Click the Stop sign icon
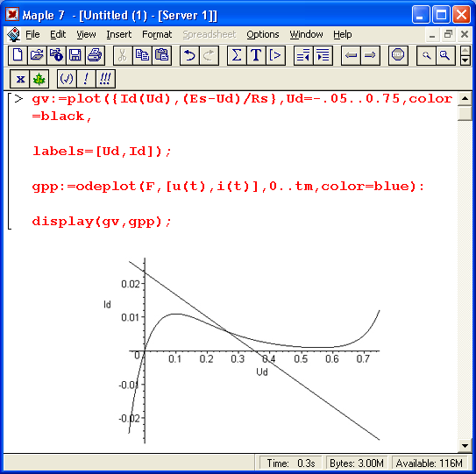 (x=398, y=55)
